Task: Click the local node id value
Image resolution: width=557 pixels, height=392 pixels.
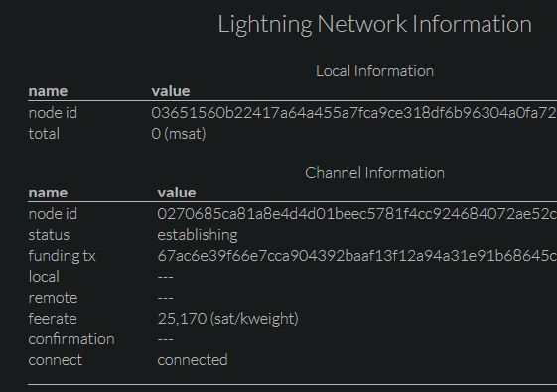Action: click(353, 113)
